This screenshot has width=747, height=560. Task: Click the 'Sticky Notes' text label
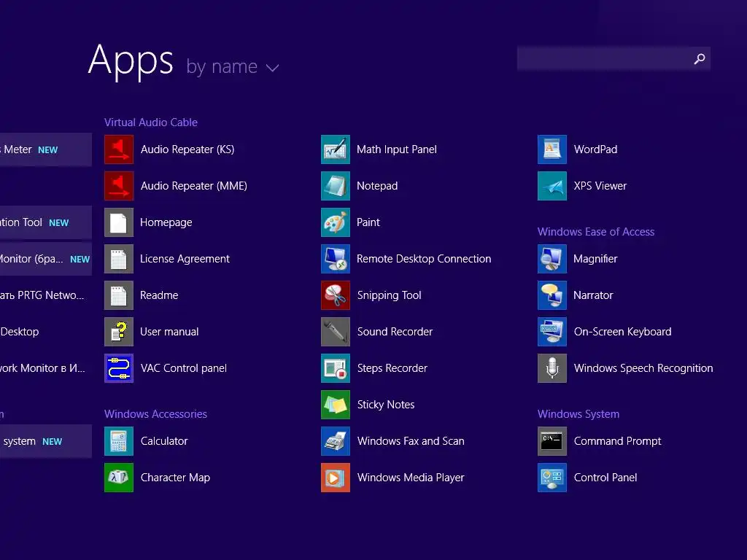click(386, 404)
